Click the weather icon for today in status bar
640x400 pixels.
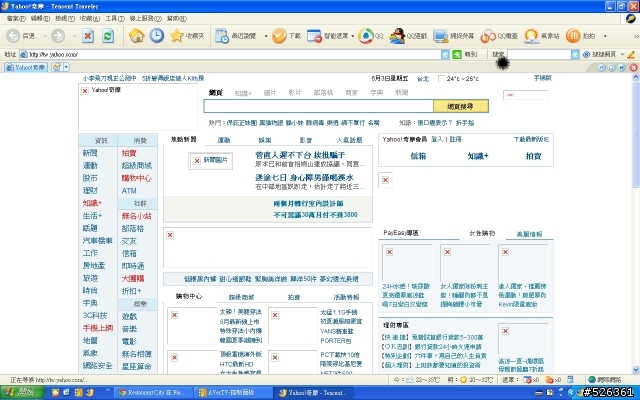[x=409, y=380]
